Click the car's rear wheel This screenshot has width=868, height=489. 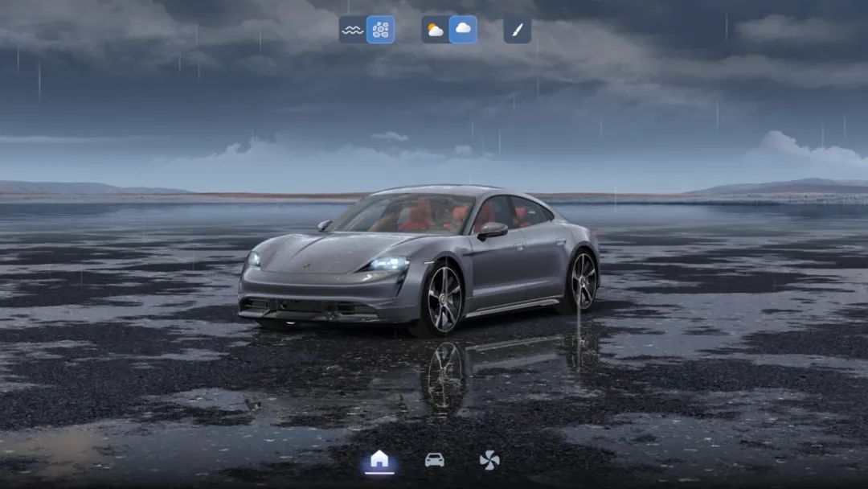[x=583, y=281]
